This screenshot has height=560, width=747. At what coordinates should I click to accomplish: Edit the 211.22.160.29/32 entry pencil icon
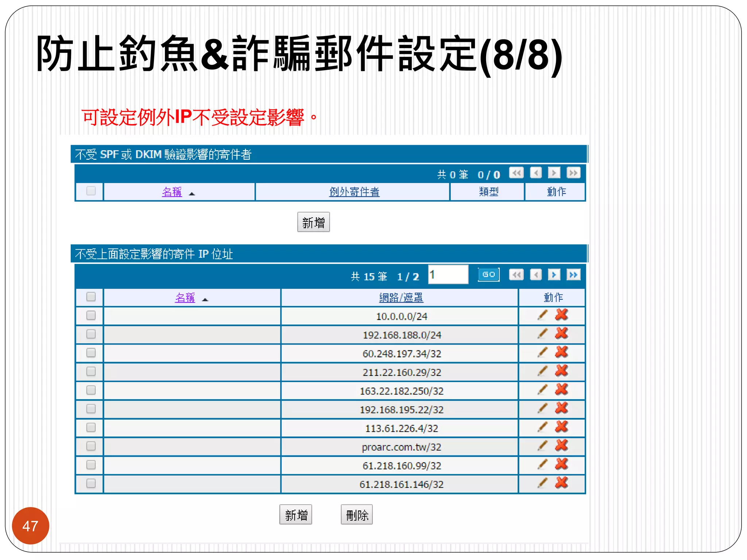[x=542, y=371]
